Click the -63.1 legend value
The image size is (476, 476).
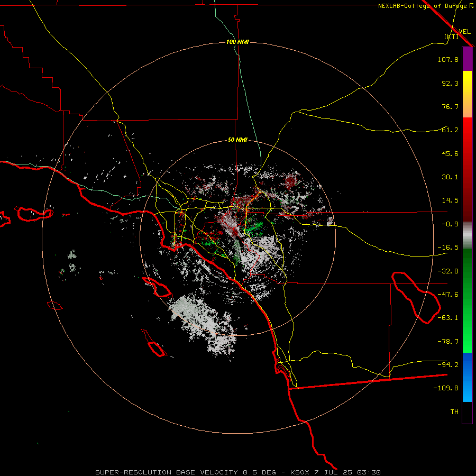pyautogui.click(x=448, y=318)
